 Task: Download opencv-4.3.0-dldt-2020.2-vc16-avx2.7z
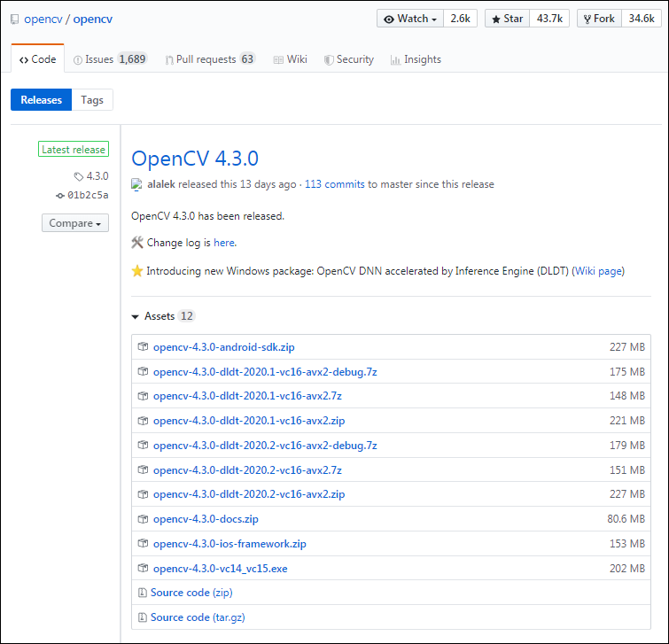click(x=247, y=470)
